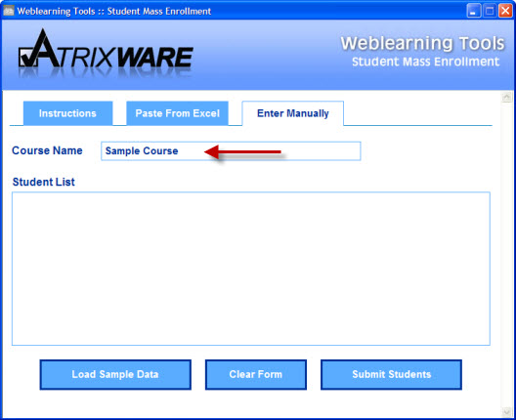Click the scrollbar up arrow

(506, 98)
